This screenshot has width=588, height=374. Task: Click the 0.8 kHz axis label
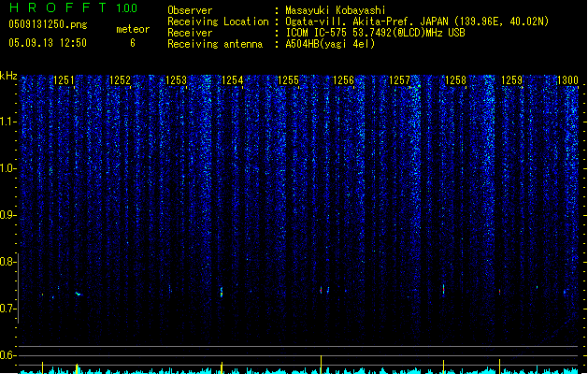coord(7,262)
